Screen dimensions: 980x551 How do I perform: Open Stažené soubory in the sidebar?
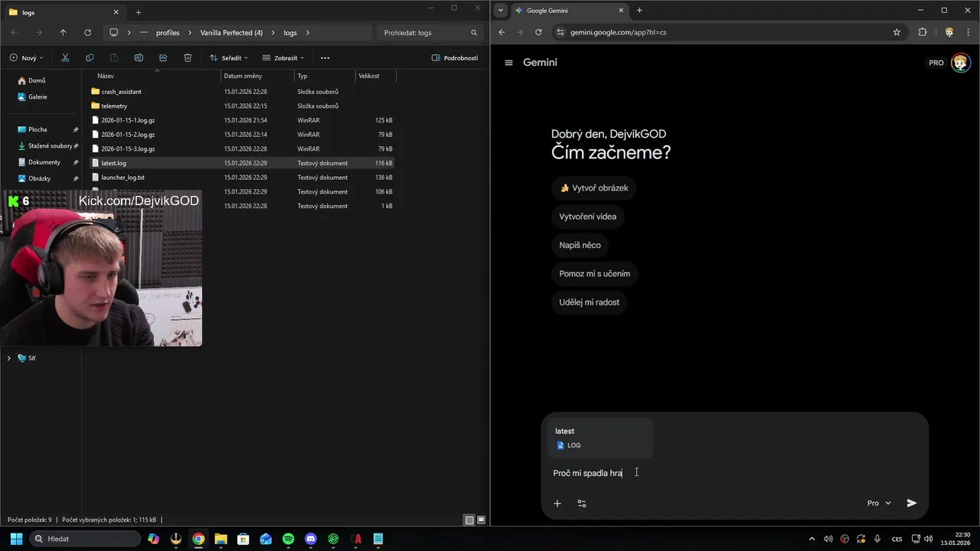tap(50, 146)
